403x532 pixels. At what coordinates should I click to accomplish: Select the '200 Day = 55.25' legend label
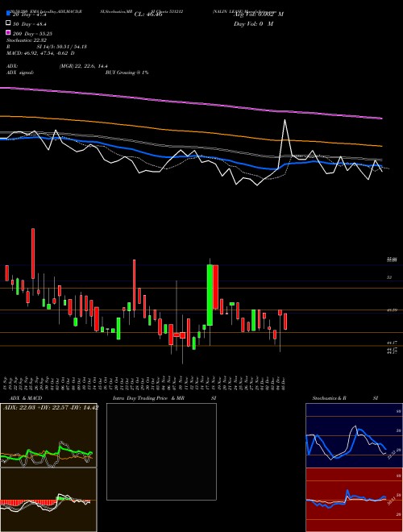pos(32,34)
